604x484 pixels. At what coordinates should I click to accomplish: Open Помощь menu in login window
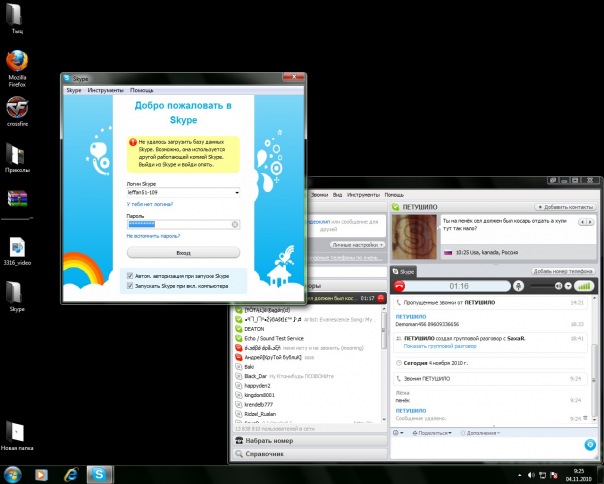141,90
